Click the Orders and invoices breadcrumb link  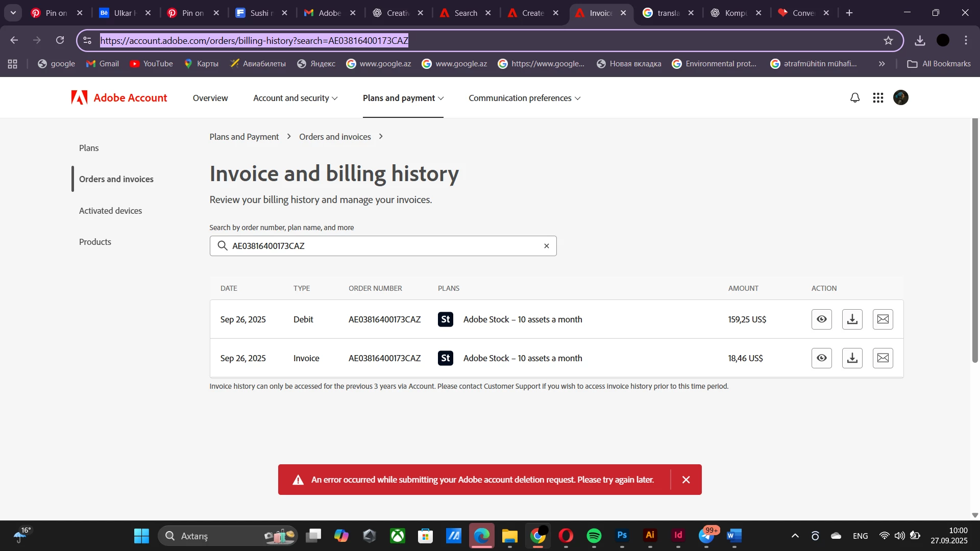pos(335,137)
